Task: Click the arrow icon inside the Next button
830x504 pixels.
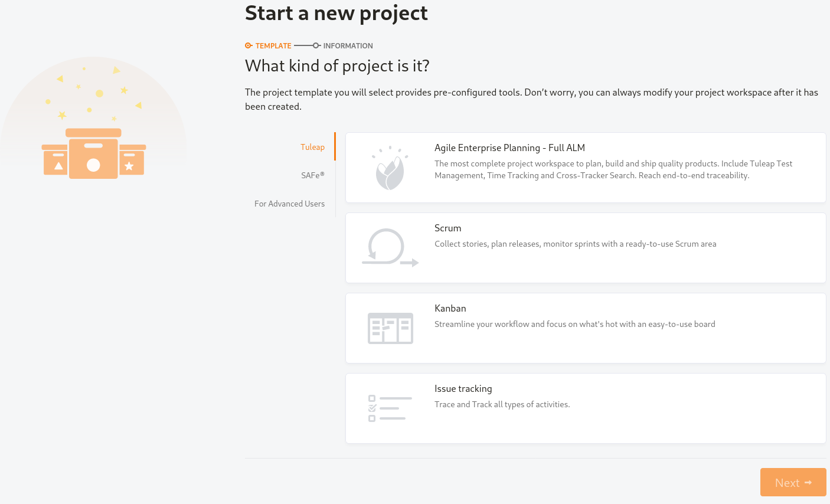Action: click(808, 482)
